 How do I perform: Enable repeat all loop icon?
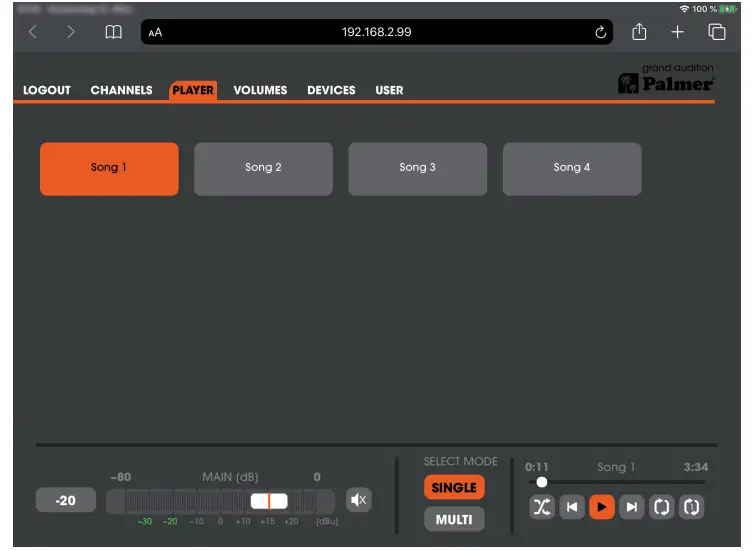click(661, 507)
